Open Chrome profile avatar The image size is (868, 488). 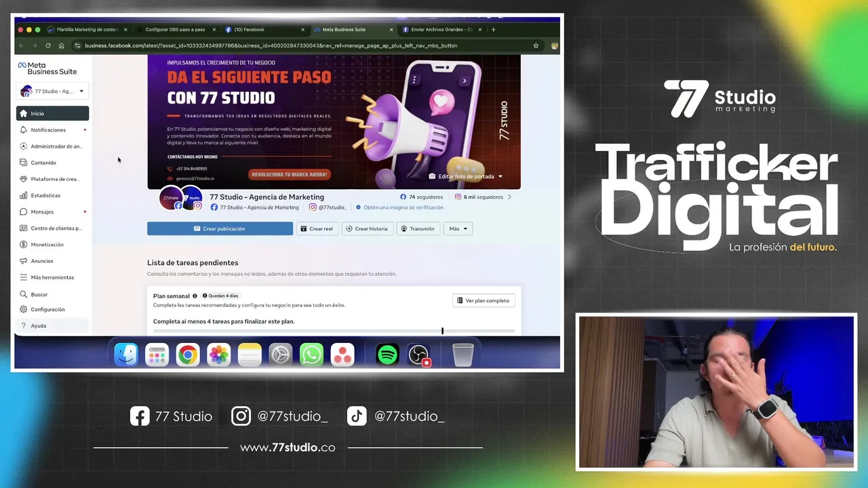[x=554, y=45]
